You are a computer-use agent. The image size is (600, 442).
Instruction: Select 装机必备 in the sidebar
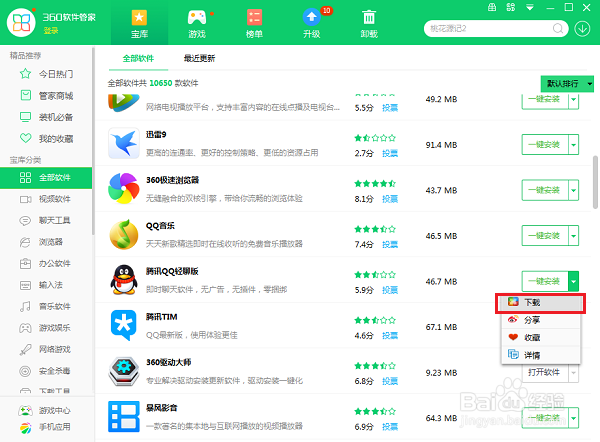tap(46, 117)
